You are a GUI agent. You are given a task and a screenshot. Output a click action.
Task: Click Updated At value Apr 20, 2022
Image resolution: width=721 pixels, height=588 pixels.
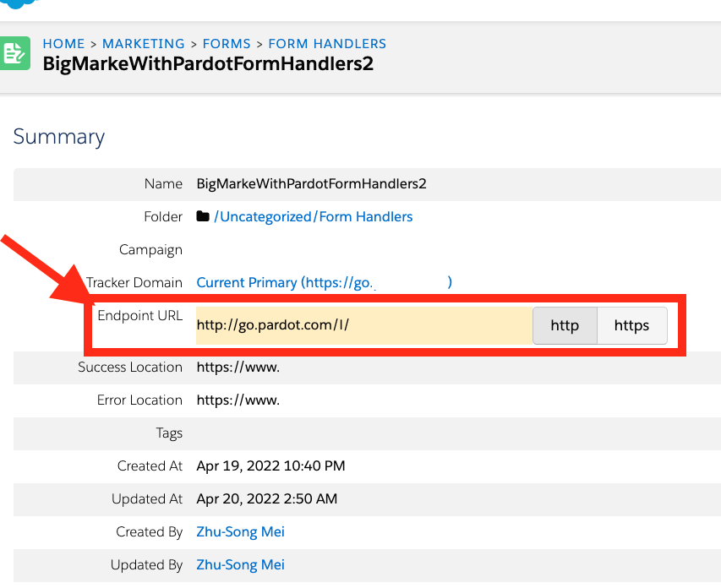(x=267, y=498)
